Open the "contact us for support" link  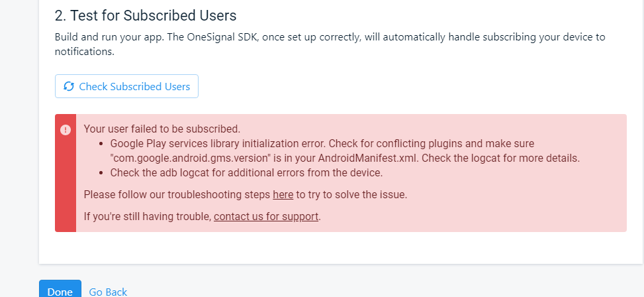(x=266, y=216)
